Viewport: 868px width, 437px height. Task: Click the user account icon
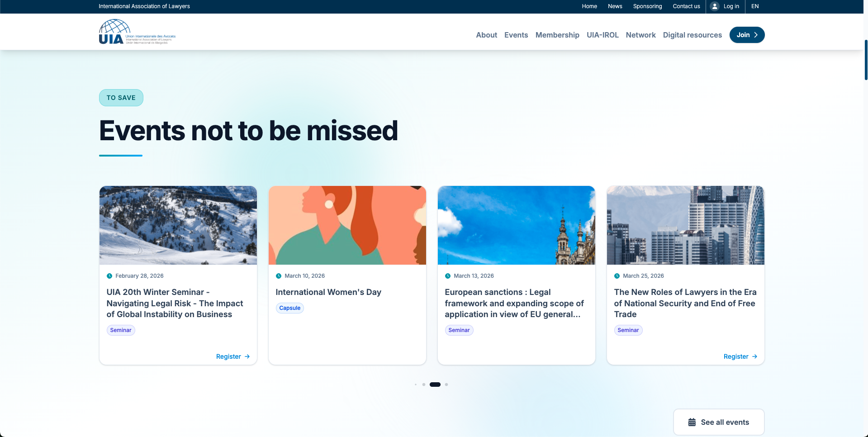click(715, 6)
